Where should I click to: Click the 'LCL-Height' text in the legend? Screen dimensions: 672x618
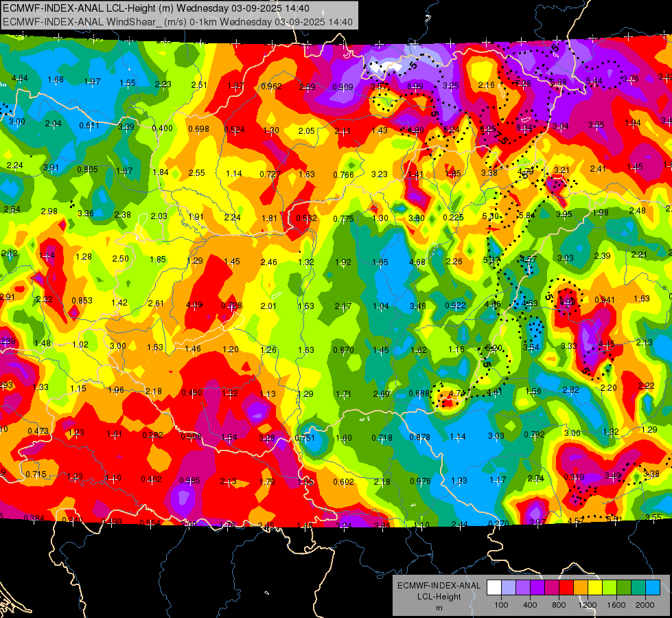point(439,597)
